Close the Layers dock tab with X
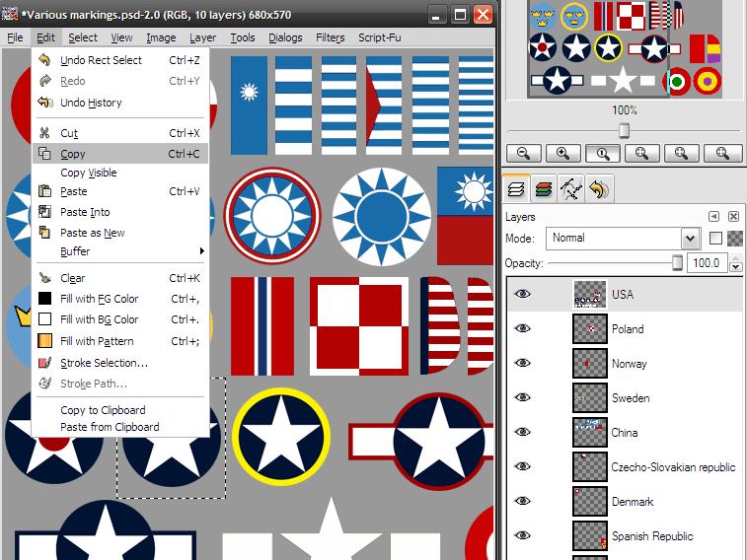747x560 pixels. [x=733, y=217]
